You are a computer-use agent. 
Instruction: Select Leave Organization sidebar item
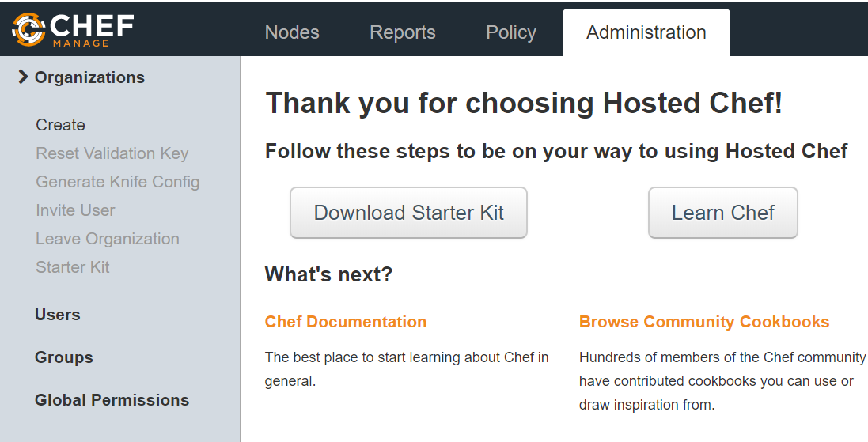point(108,239)
